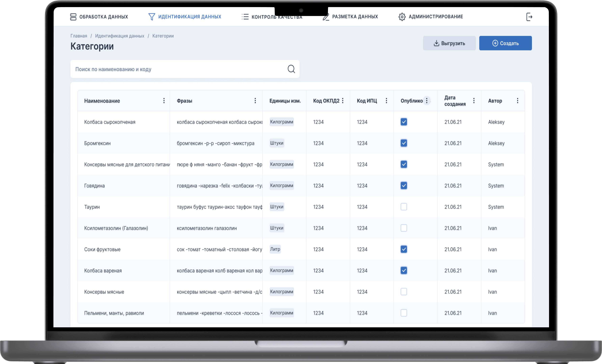Open the Автор column options menu
This screenshot has height=364, width=602.
(x=517, y=101)
